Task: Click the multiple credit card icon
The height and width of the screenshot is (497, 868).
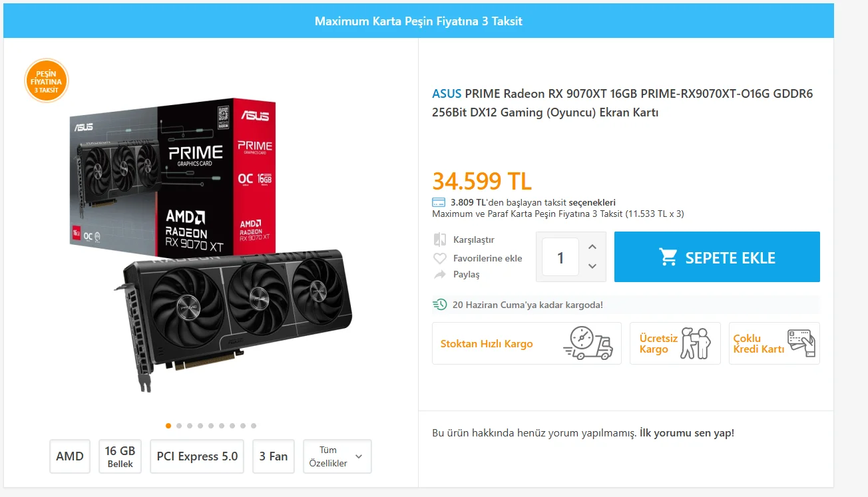Action: click(x=801, y=343)
